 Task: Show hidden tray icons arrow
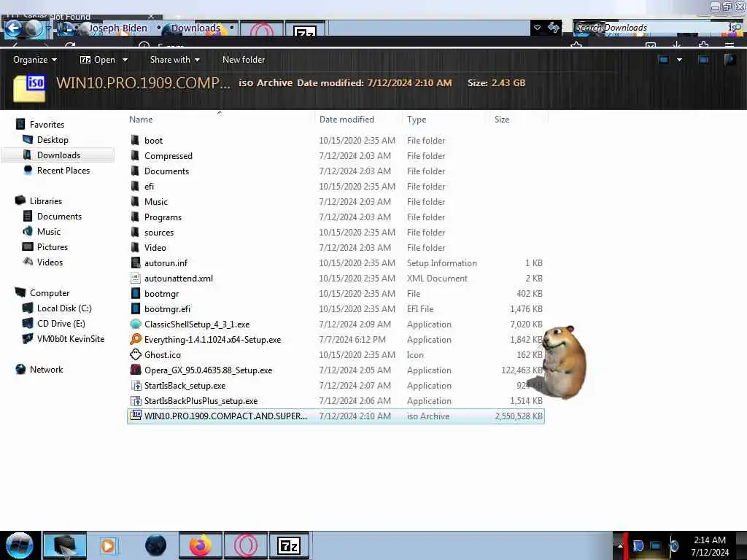[x=620, y=545]
